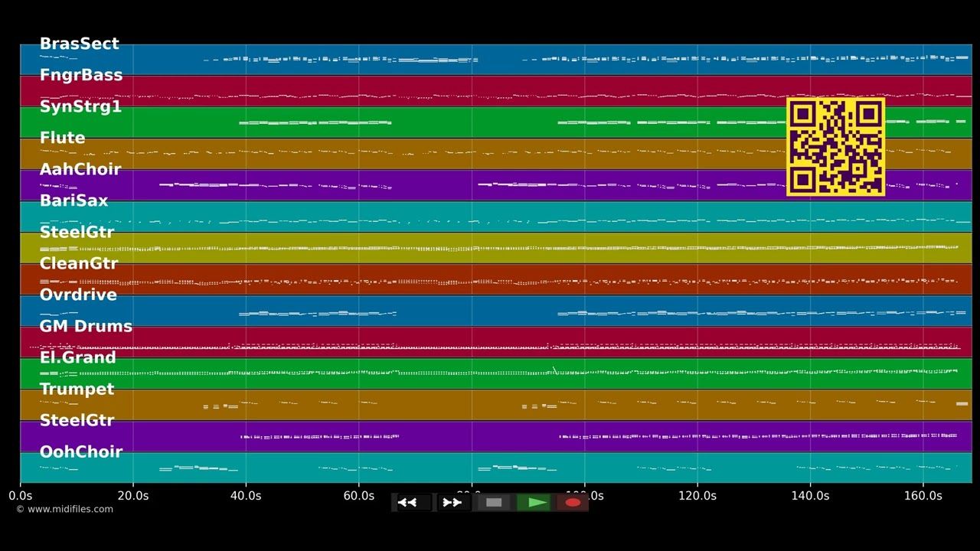
Task: Click the yellow QR code
Action: tap(836, 147)
